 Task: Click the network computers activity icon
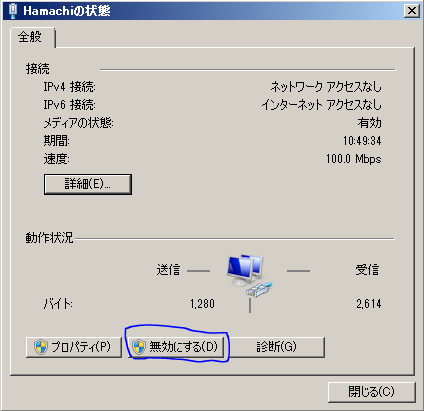pyautogui.click(x=245, y=270)
